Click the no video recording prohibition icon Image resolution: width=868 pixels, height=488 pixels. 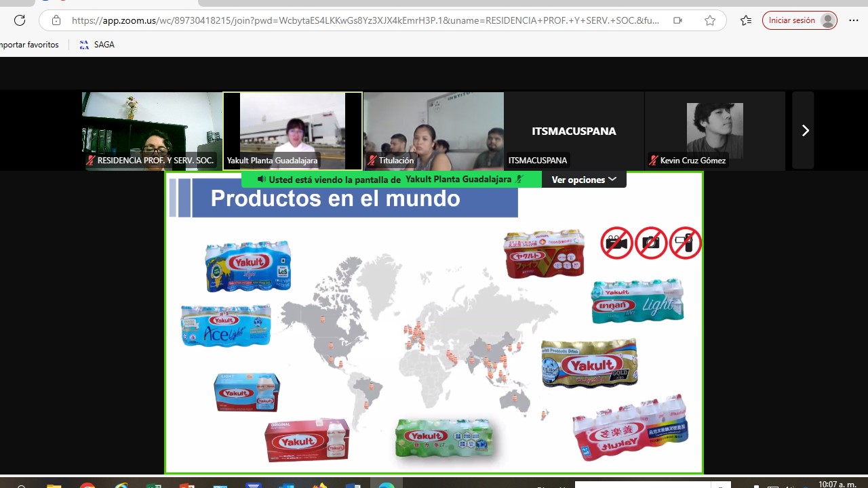point(616,243)
